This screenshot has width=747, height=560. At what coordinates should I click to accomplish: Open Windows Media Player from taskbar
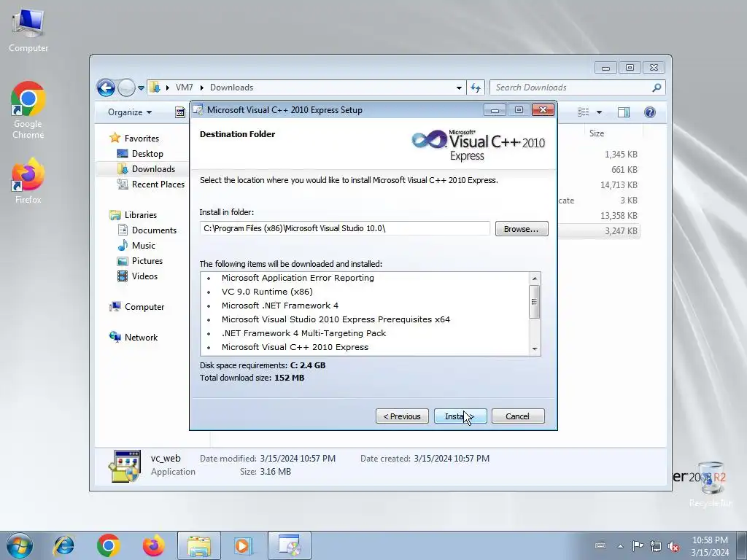coord(244,545)
